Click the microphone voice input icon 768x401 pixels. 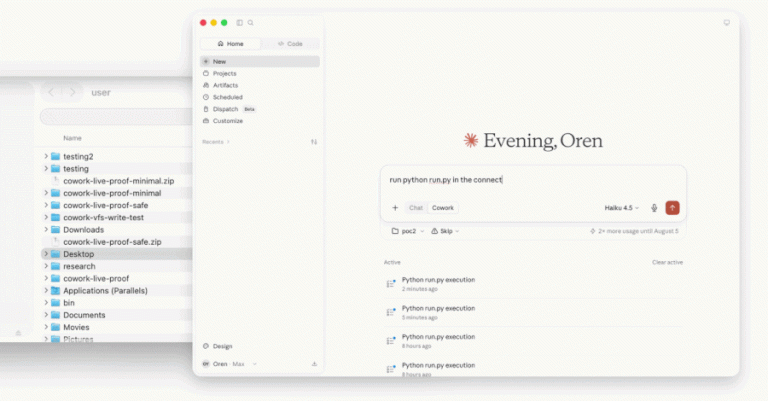pos(654,208)
